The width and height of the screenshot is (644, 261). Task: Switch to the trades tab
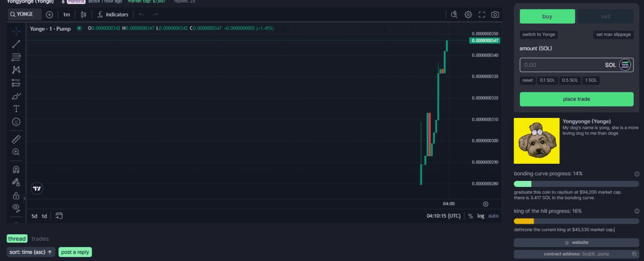(x=40, y=239)
